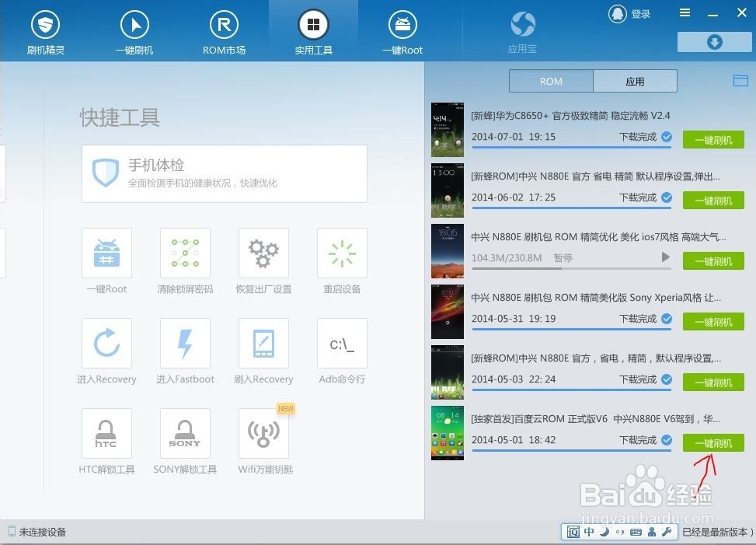
Task: Open the 应用宝 app store
Action: coord(523,32)
